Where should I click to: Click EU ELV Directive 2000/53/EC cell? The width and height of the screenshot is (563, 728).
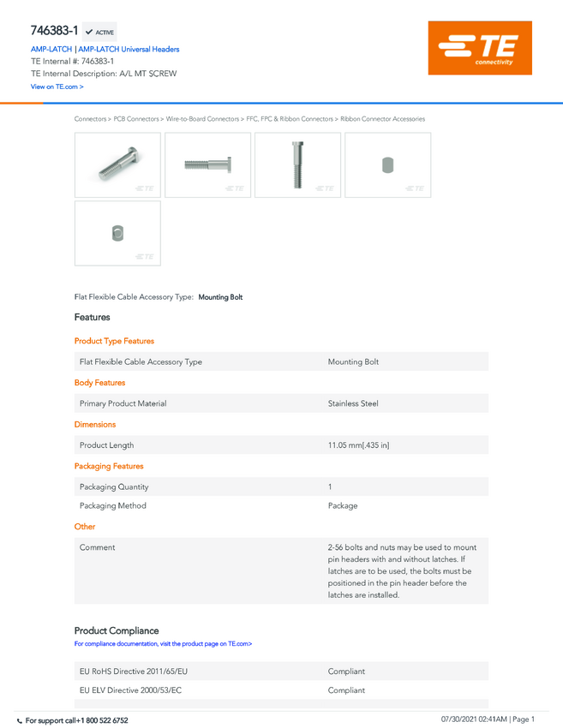pos(130,690)
